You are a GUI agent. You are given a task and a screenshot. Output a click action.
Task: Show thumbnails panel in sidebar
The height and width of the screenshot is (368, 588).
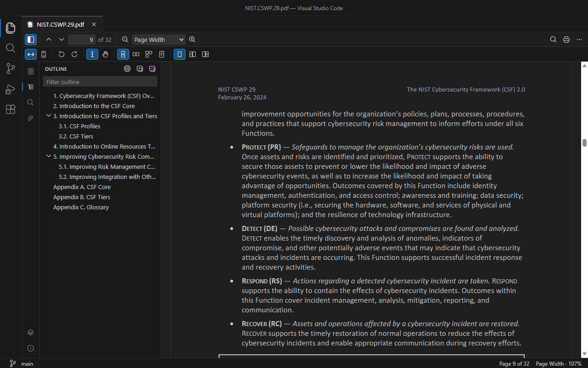tap(31, 71)
